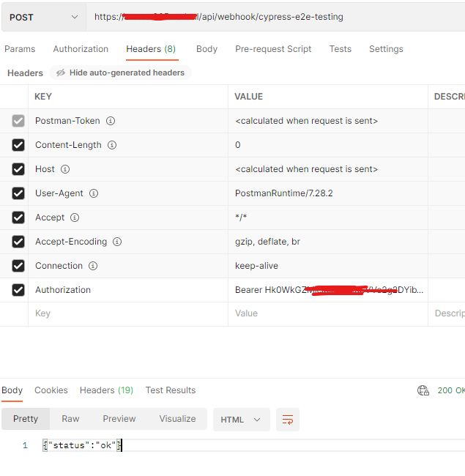Open the Settings tab

[386, 49]
